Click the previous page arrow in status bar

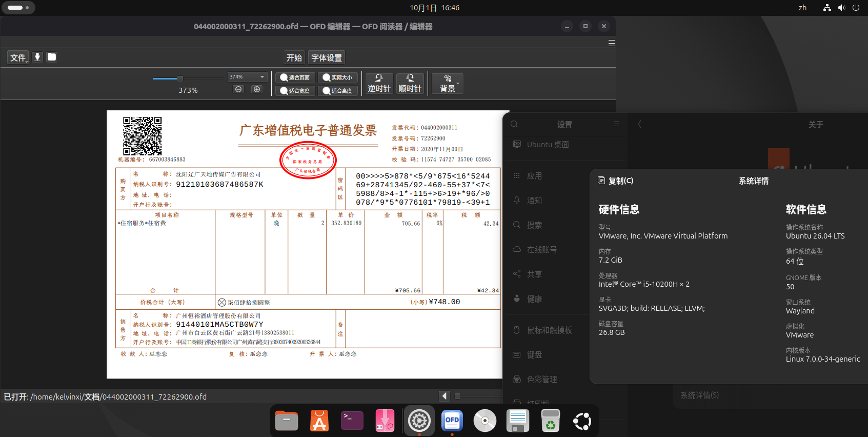pos(445,396)
